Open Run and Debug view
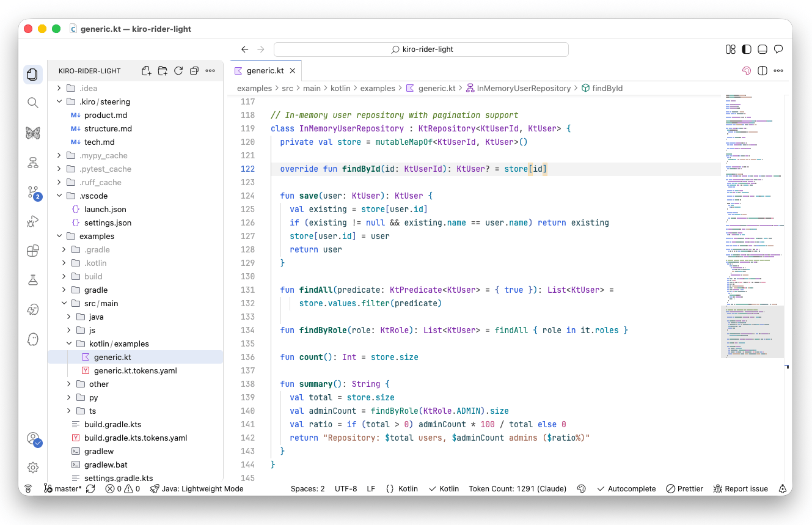The image size is (812, 525). pyautogui.click(x=33, y=221)
